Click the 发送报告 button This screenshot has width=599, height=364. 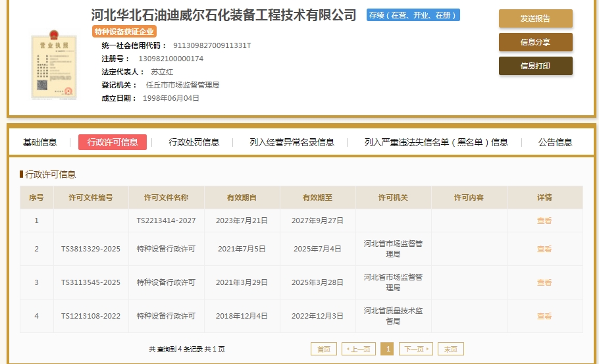(x=536, y=18)
